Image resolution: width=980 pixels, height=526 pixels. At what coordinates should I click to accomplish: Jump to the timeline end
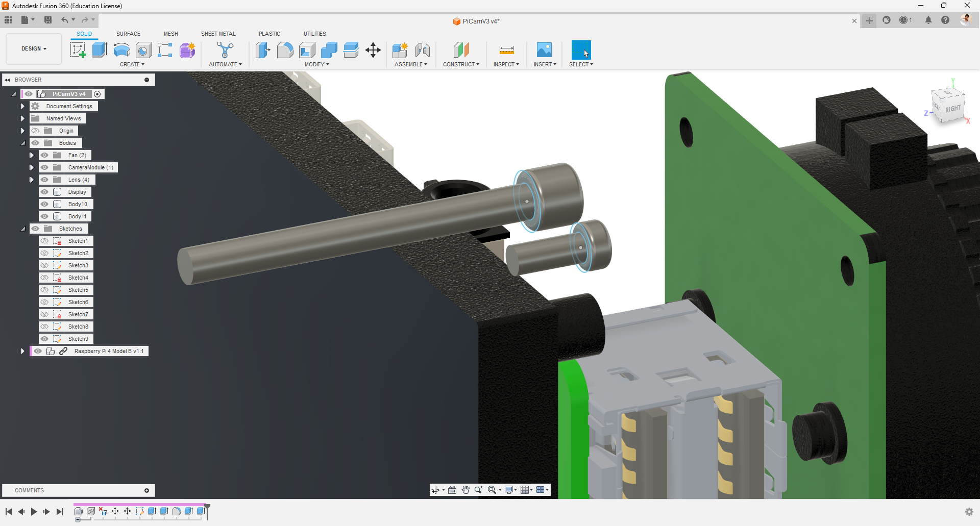tap(60, 512)
